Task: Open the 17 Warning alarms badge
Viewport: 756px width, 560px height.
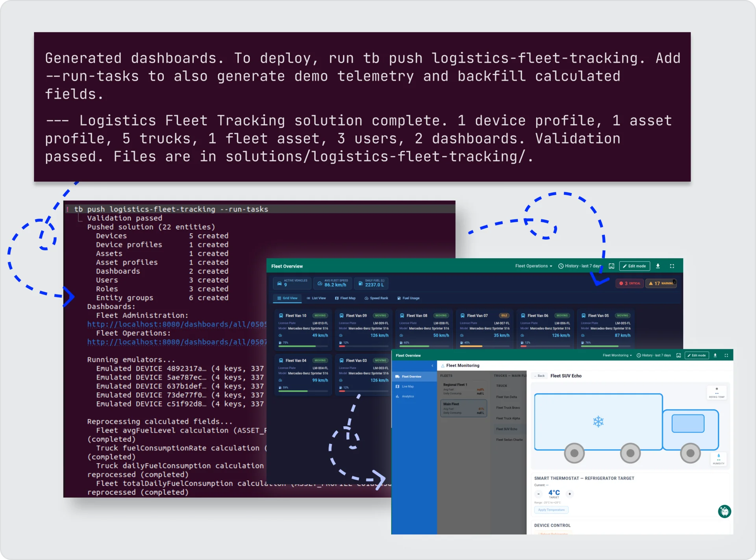Action: coord(661,283)
